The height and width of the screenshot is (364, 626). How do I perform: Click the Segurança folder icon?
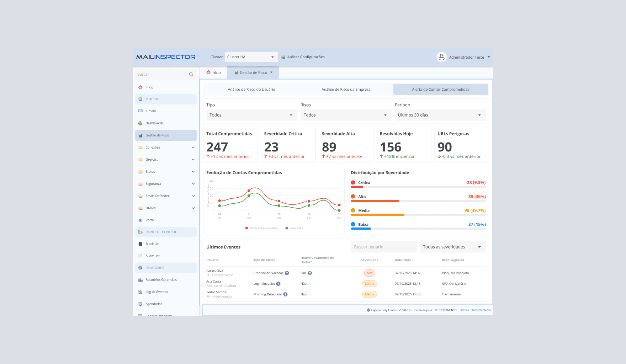point(140,184)
